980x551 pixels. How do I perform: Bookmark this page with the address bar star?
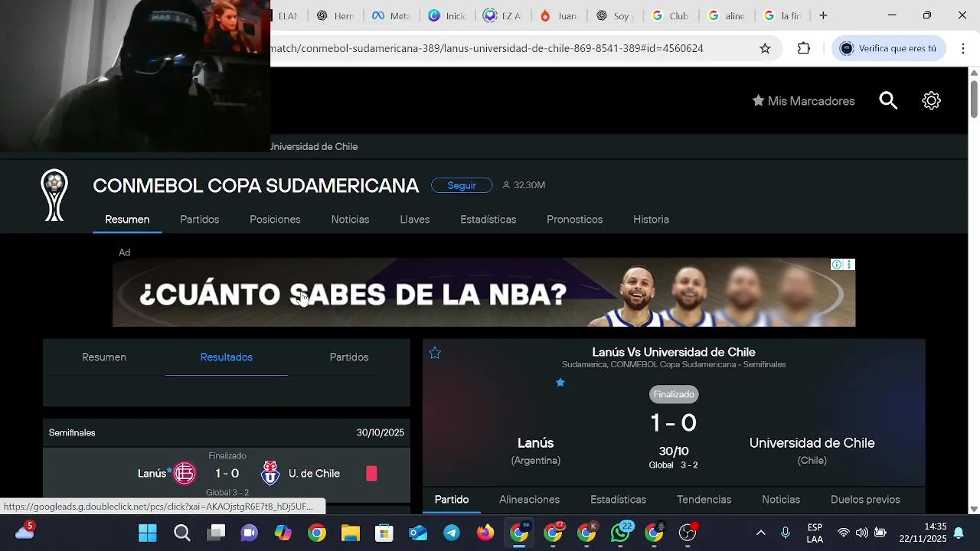(x=765, y=48)
